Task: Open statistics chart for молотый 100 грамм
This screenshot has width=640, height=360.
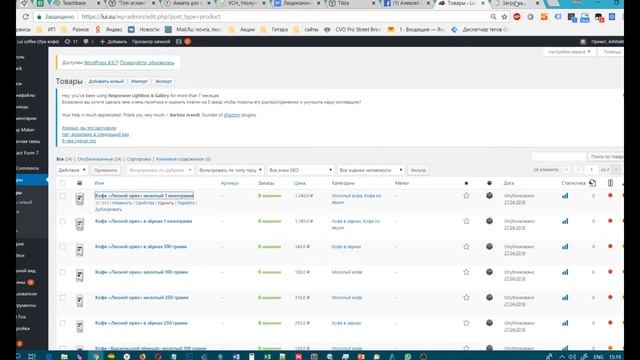Action: coord(565,272)
